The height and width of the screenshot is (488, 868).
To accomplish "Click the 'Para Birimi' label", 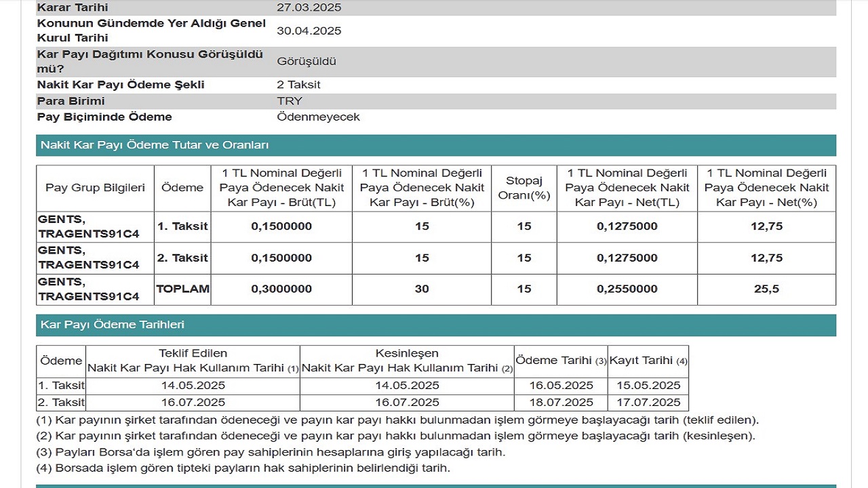I will tap(71, 101).
